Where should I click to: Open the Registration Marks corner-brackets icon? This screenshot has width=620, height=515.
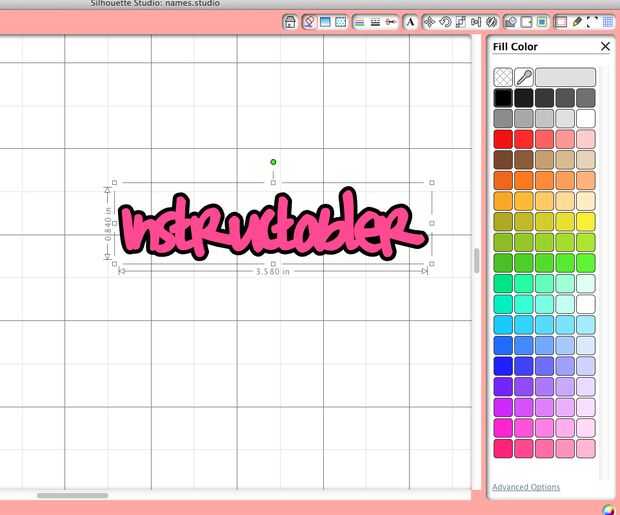(x=592, y=22)
